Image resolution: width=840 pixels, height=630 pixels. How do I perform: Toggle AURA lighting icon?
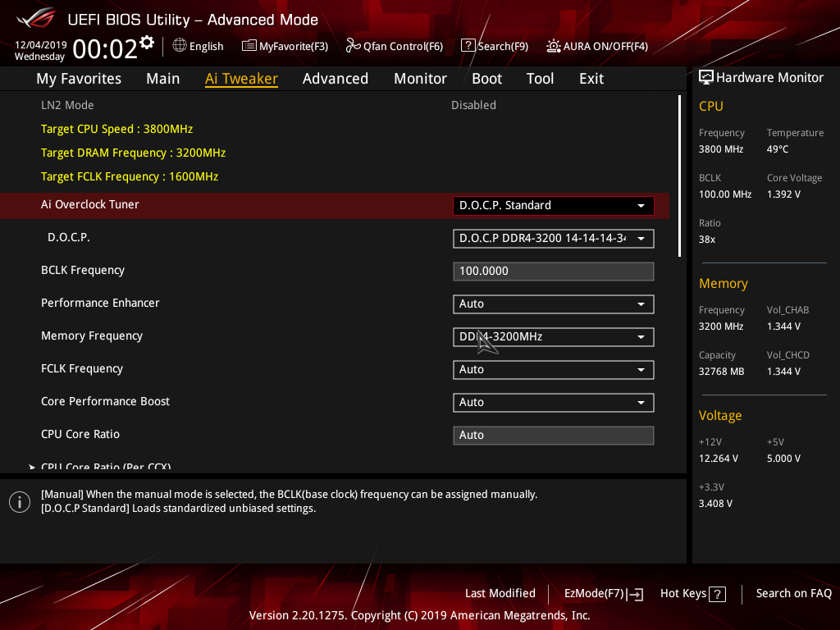click(554, 46)
